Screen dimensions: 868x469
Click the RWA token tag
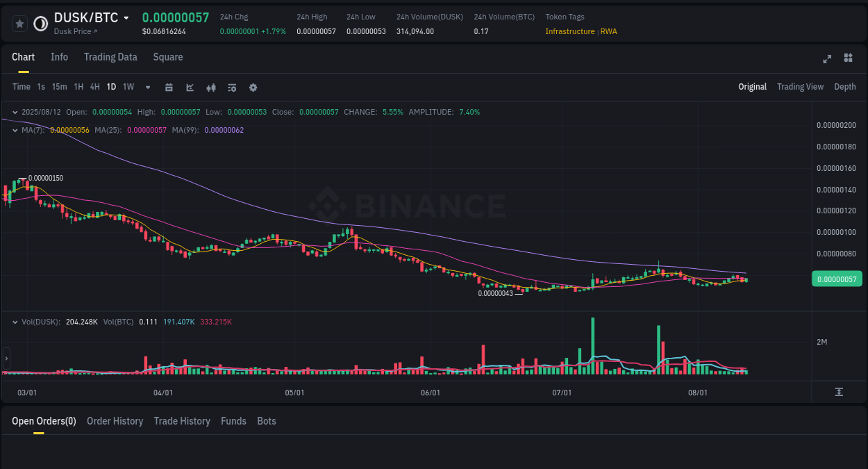(609, 31)
